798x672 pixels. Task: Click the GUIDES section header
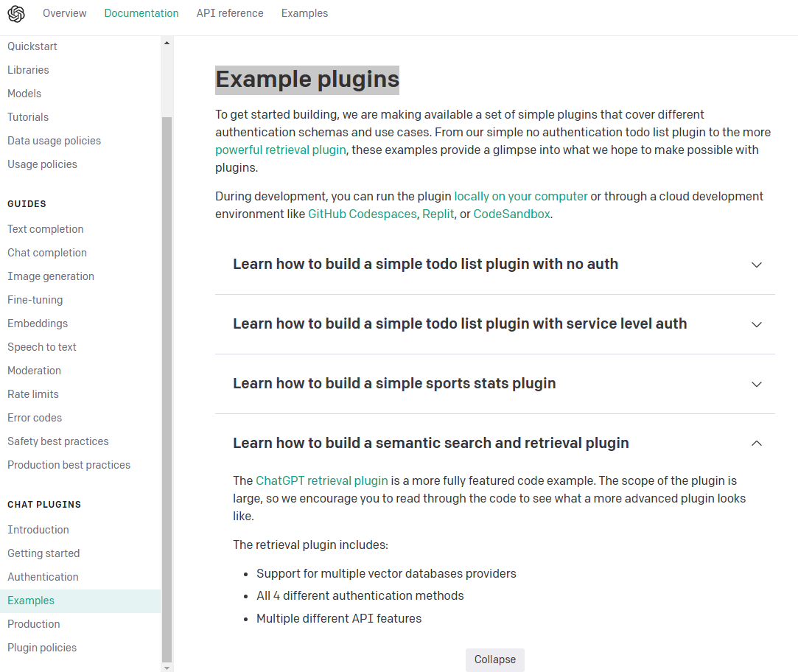coord(27,203)
